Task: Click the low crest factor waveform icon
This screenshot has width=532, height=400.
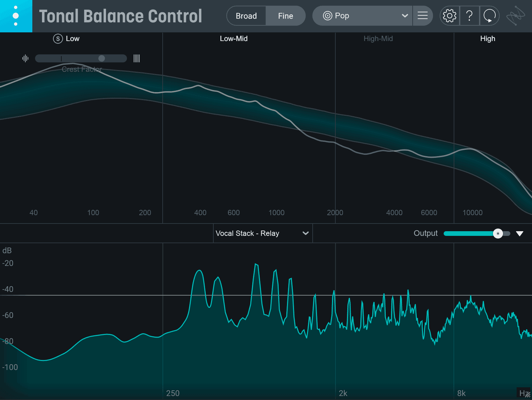Action: [25, 58]
